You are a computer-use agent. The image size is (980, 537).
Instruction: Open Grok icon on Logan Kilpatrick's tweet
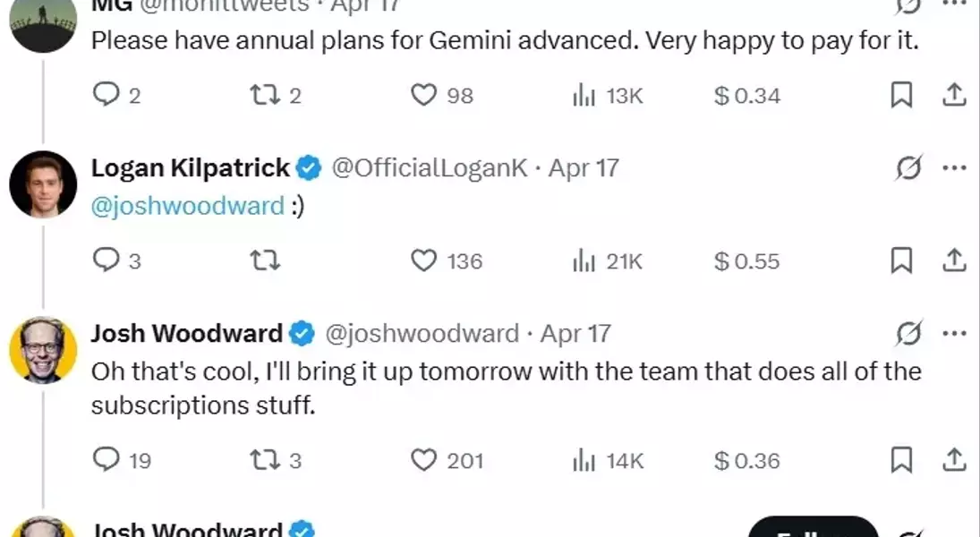(908, 167)
